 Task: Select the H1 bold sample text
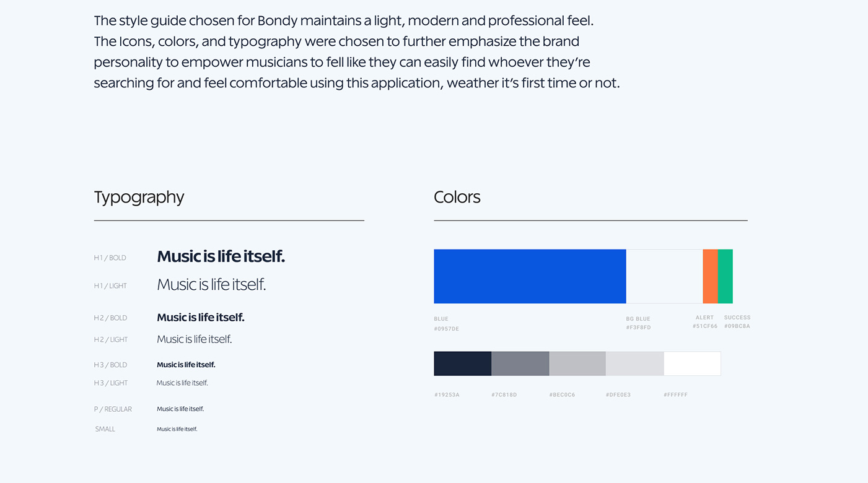[221, 256]
